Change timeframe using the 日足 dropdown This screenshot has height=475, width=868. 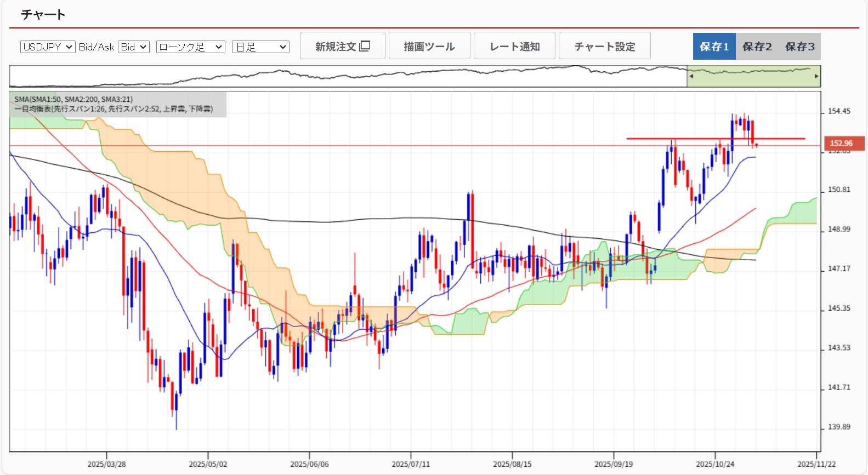pos(260,47)
